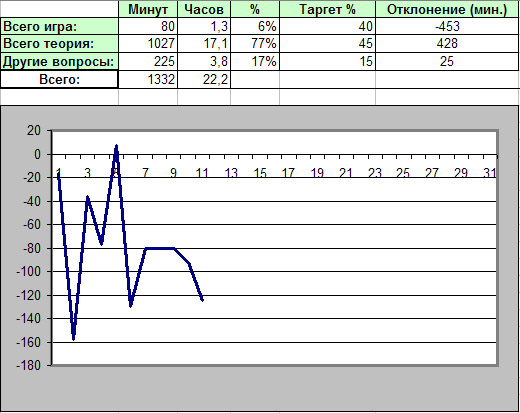Click the '%' column header cell
The height and width of the screenshot is (413, 520).
tap(255, 9)
